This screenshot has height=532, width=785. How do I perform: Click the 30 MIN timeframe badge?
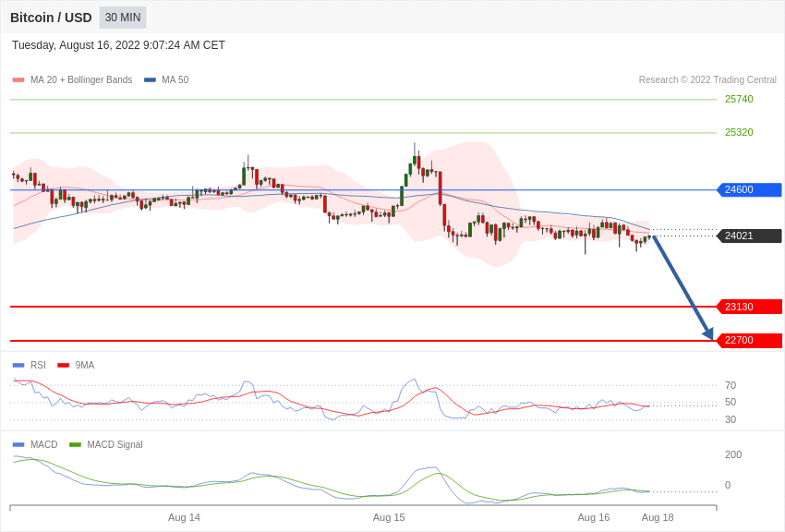pos(123,18)
